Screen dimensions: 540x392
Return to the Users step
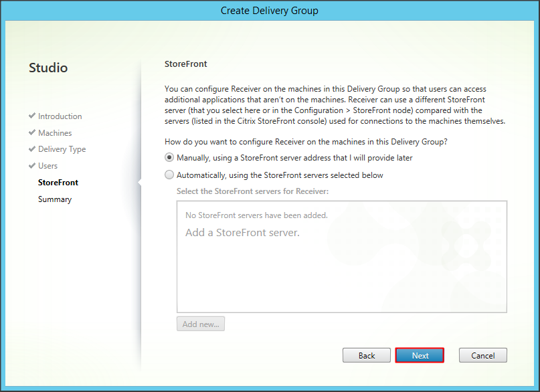point(48,166)
